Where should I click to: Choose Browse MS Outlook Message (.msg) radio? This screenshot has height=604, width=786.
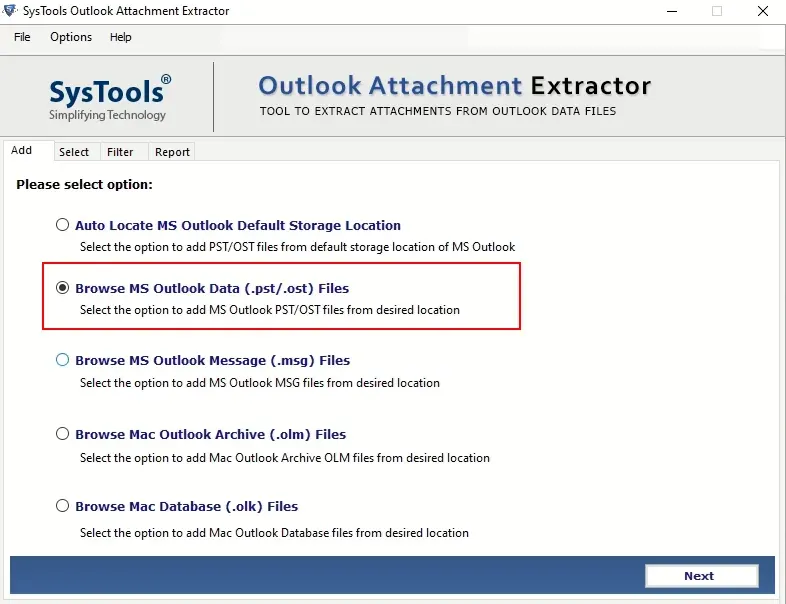click(62, 359)
